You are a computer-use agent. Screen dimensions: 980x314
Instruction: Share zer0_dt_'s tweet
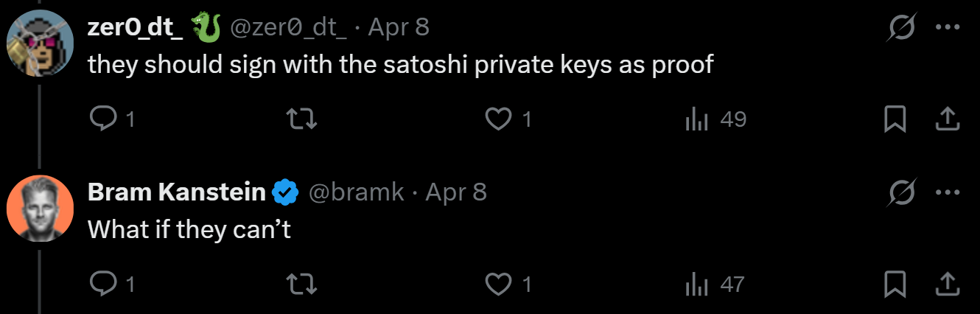tap(947, 119)
